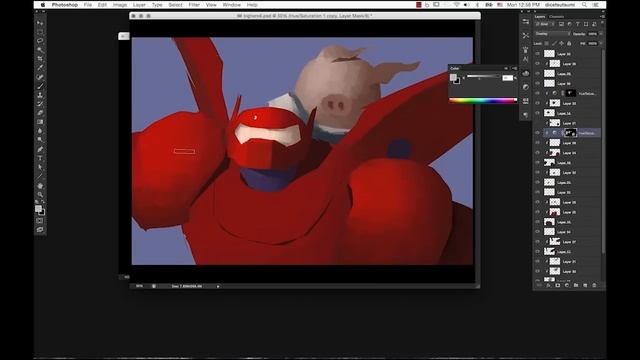Delete layer using the trash icon

click(594, 285)
